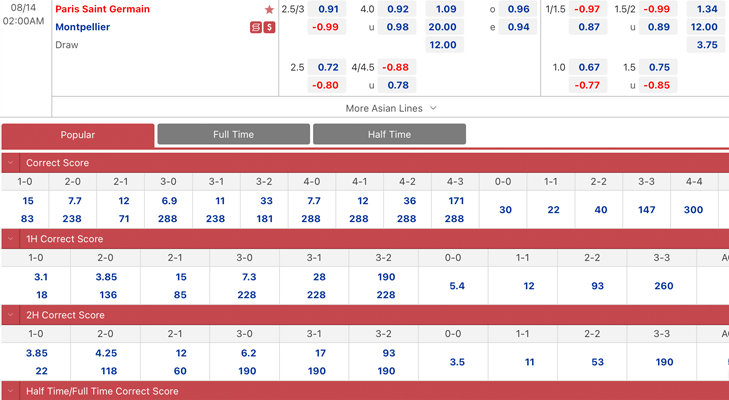Image resolution: width=729 pixels, height=400 pixels.
Task: Pick 2H Correct Score 3-1 odds 17
Action: (x=319, y=353)
